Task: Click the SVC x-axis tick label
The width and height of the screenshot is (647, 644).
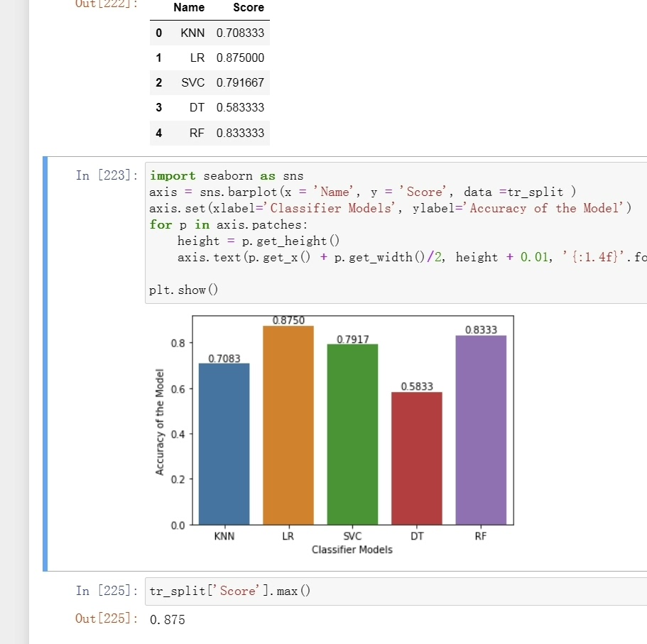Action: [x=352, y=536]
